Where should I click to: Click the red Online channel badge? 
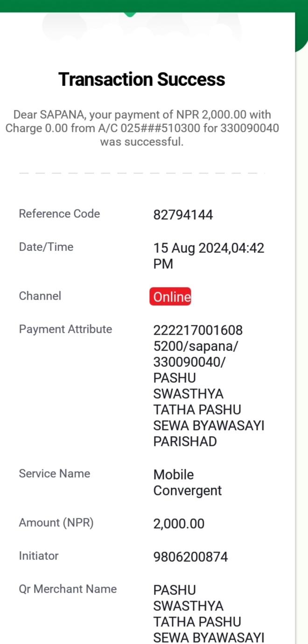[x=170, y=297]
